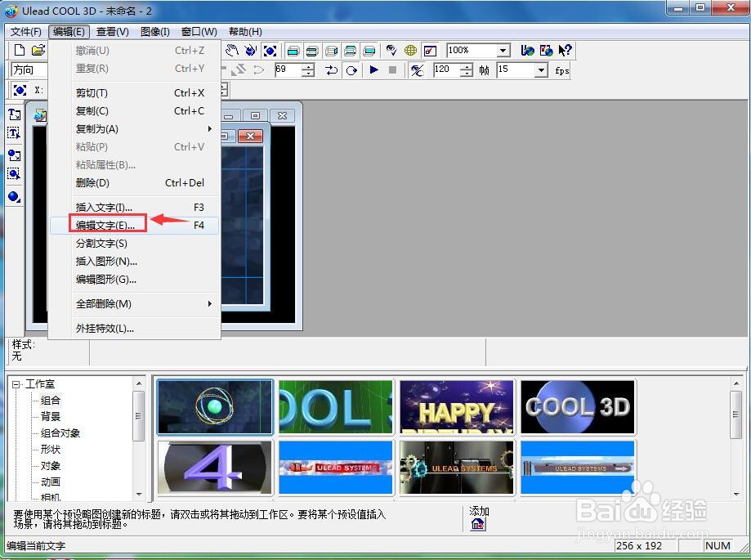The height and width of the screenshot is (560, 751).
Task: Choose 复制(C) in the Edit menu
Action: (x=134, y=110)
